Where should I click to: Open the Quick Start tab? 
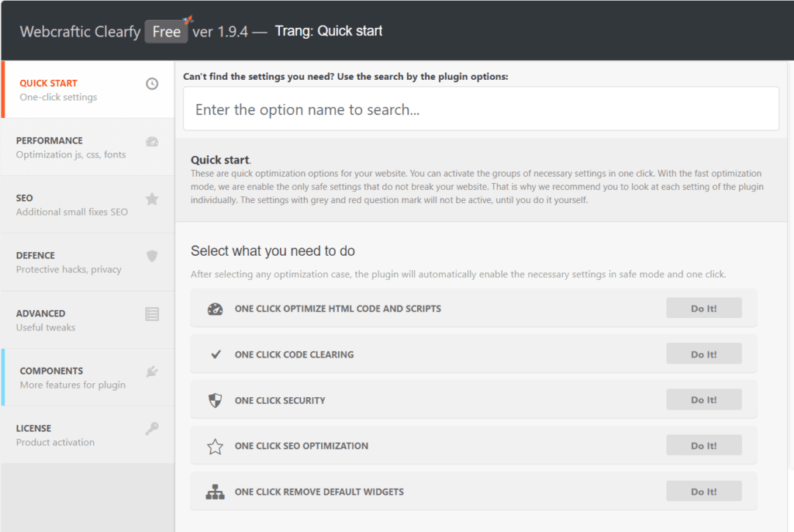[x=88, y=90]
